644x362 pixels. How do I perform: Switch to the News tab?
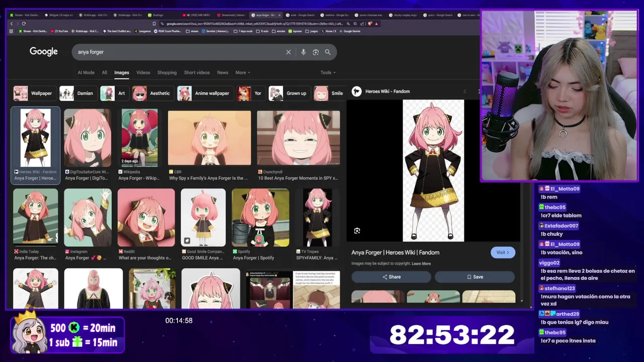point(222,72)
